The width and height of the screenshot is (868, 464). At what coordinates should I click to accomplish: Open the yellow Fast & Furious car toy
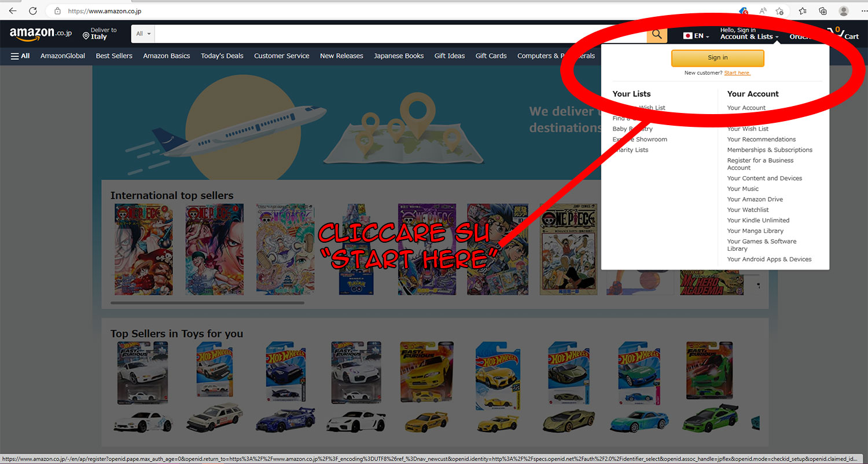427,386
